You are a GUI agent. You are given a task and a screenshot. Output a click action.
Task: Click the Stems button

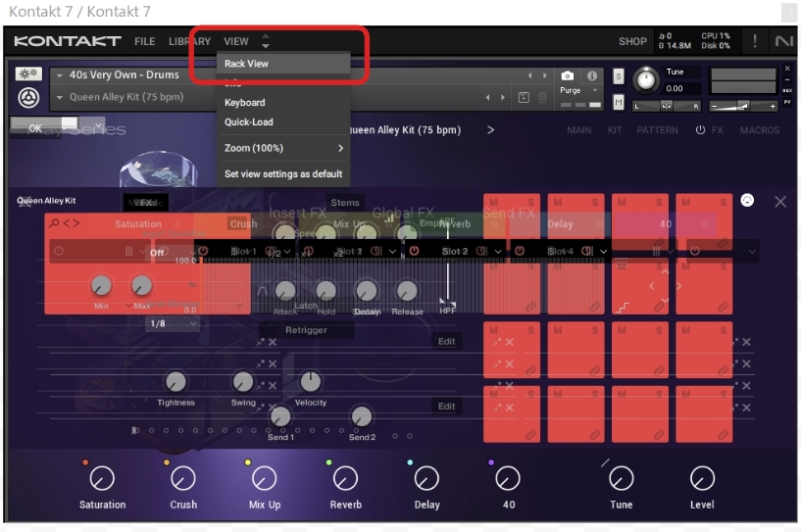click(x=345, y=203)
